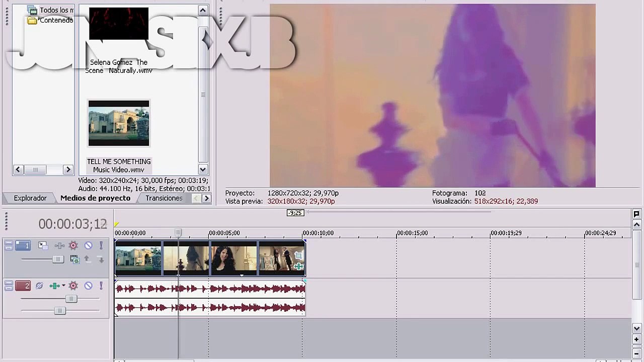Image resolution: width=644 pixels, height=362 pixels.
Task: Zoom in track height with plus button
Action: click(636, 339)
